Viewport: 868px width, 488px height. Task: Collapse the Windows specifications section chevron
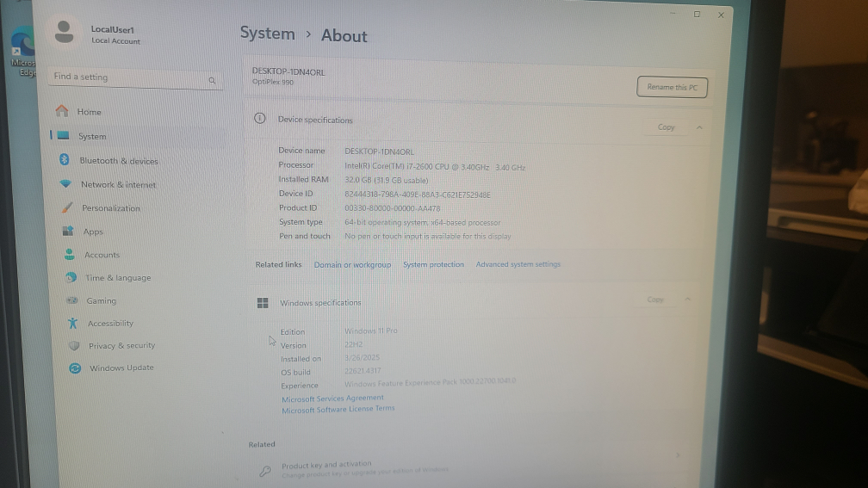[687, 300]
